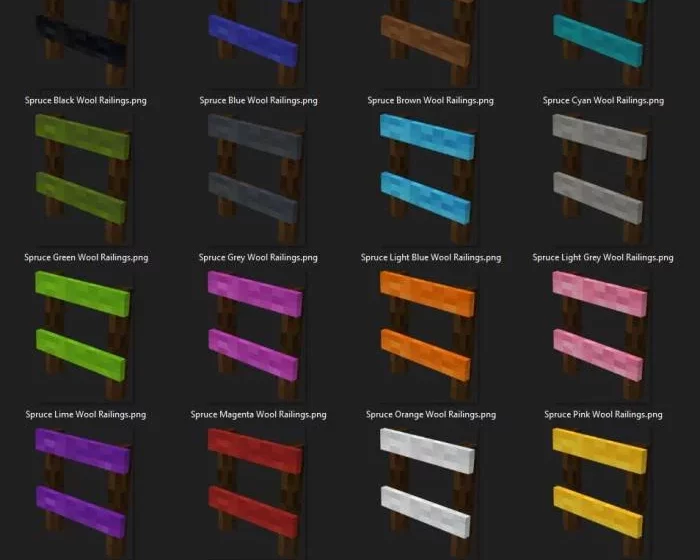The height and width of the screenshot is (560, 700).
Task: Click the "Spruce Black Wool Railings.png" file name
Action: coord(86,100)
